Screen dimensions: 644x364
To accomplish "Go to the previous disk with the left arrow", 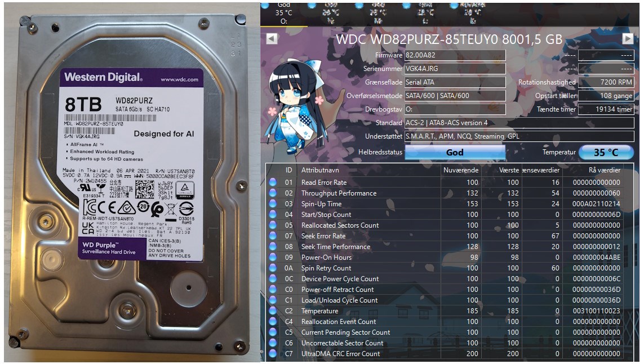I will click(x=272, y=39).
